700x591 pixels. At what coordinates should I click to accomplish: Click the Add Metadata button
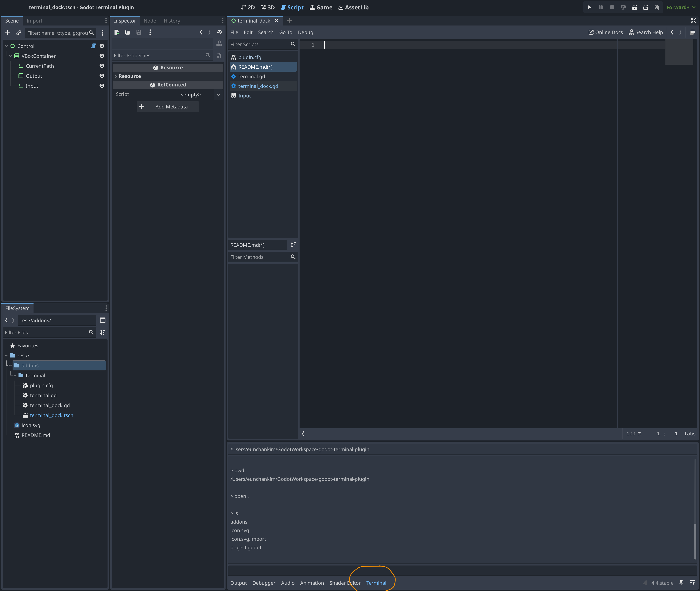click(x=168, y=107)
